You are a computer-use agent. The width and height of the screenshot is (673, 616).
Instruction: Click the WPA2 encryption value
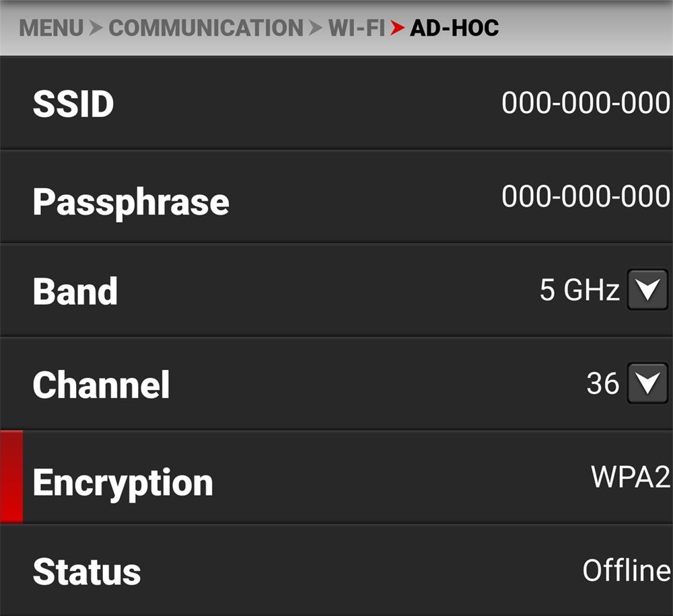630,477
